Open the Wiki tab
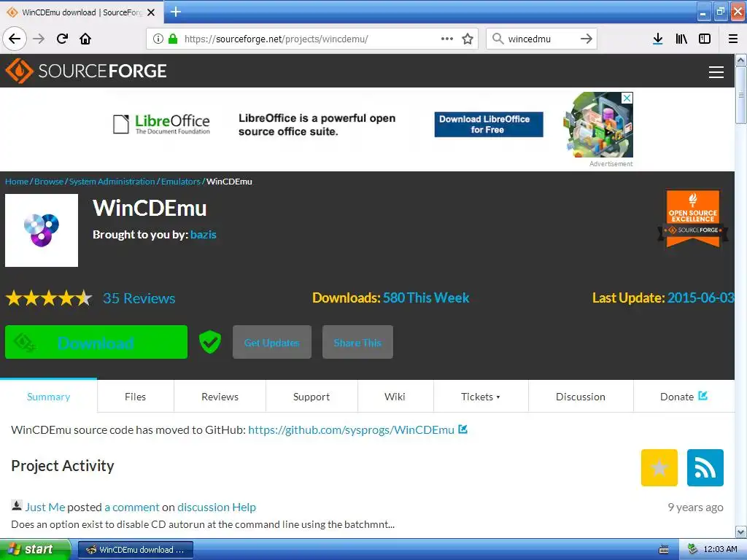The width and height of the screenshot is (747, 560). [395, 397]
